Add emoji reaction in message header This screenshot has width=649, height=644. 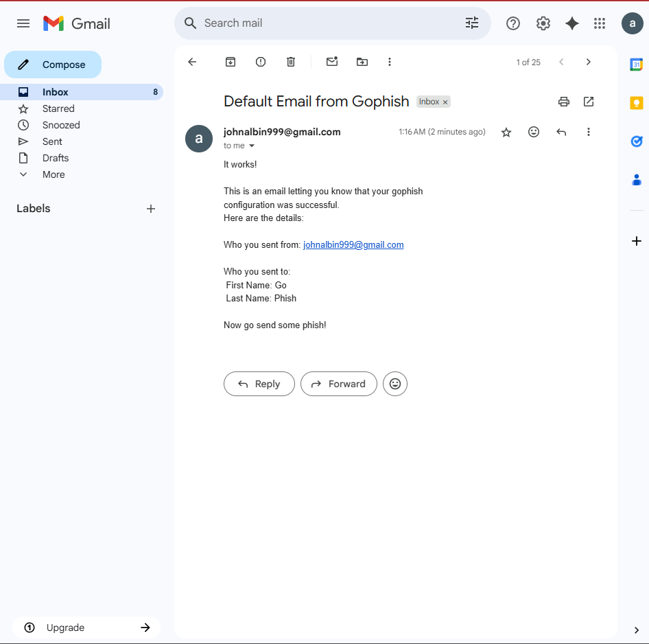[x=534, y=132]
